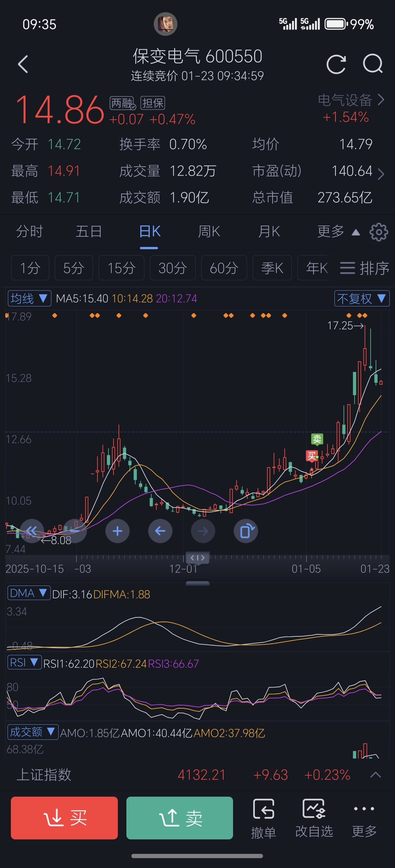
Task: Refresh the stock quote data
Action: 336,64
